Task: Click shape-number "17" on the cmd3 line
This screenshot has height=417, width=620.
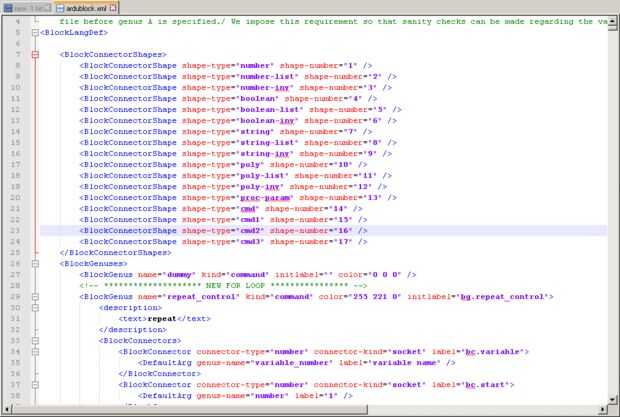Action: tap(343, 242)
